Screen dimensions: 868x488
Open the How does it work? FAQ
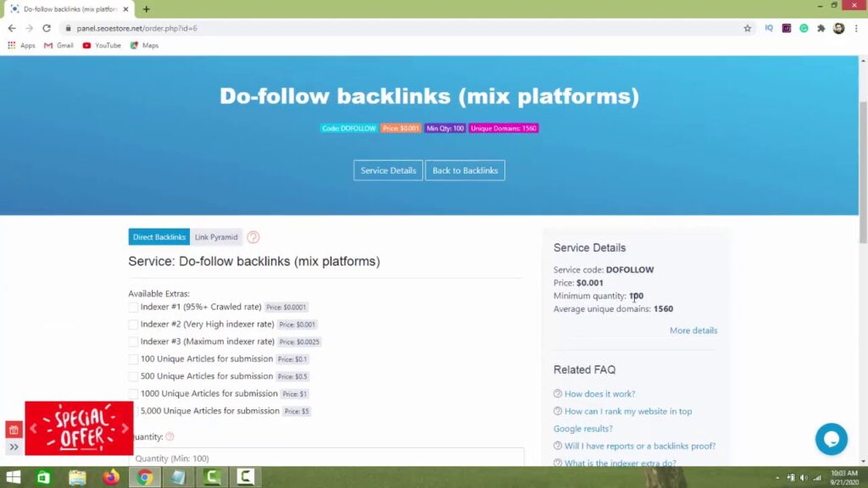tap(599, 394)
